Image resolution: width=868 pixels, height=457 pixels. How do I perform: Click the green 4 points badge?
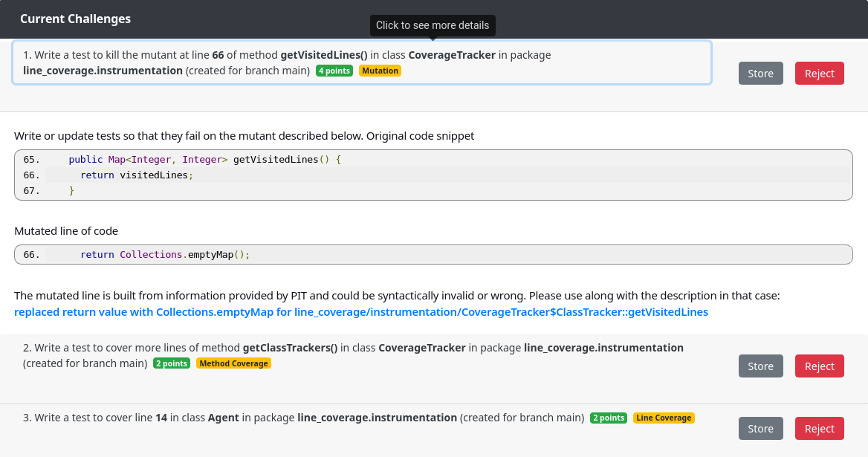(x=334, y=71)
